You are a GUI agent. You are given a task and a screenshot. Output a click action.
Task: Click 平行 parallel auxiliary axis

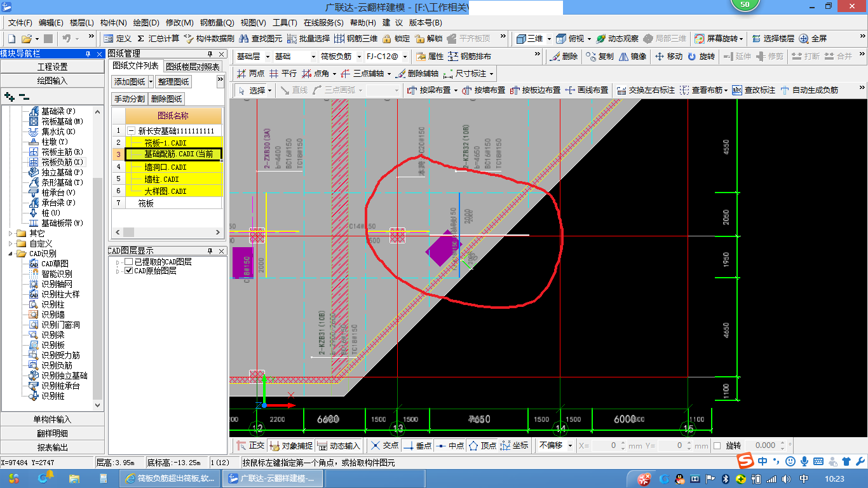[283, 74]
